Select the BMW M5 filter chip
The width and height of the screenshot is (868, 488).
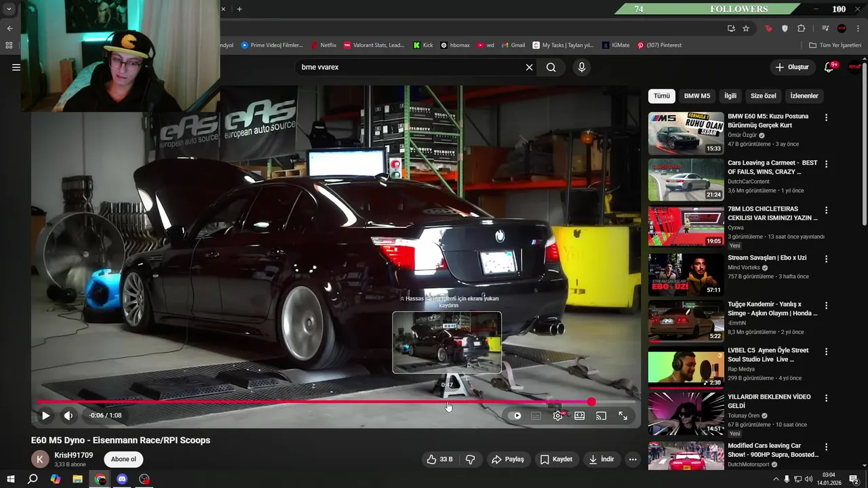tap(697, 96)
